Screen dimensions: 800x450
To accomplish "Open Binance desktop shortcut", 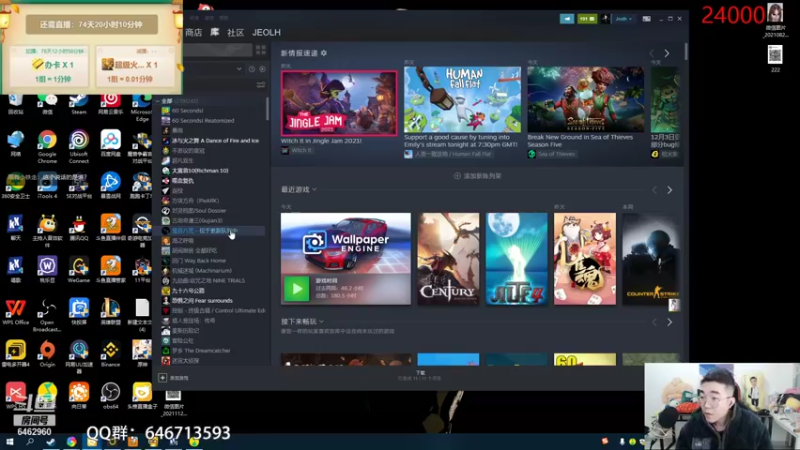I will (x=110, y=354).
